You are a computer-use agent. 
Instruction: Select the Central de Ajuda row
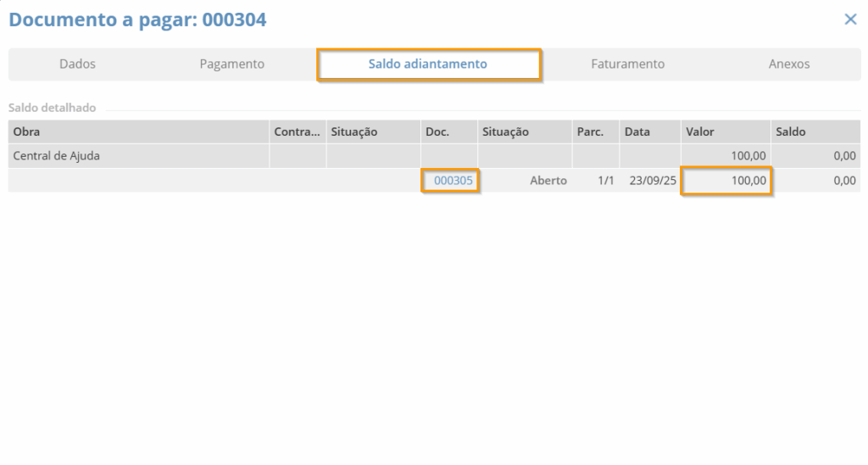(57, 156)
